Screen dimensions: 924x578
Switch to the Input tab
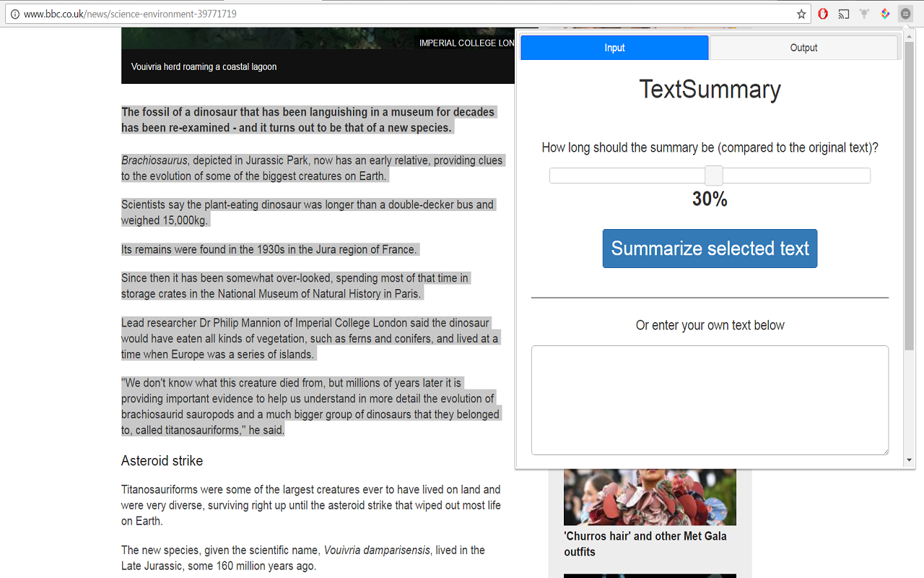point(614,48)
